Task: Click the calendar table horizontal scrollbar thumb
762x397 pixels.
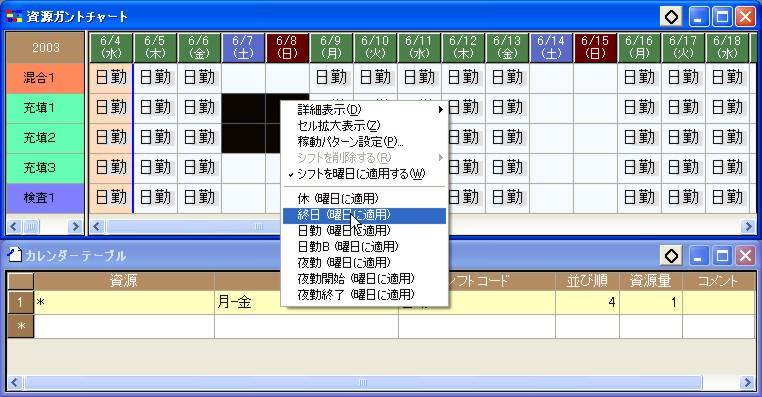Action: (x=363, y=382)
